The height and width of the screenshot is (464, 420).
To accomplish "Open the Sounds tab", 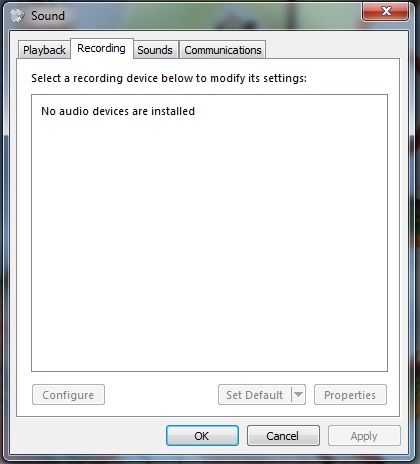I will 155,50.
